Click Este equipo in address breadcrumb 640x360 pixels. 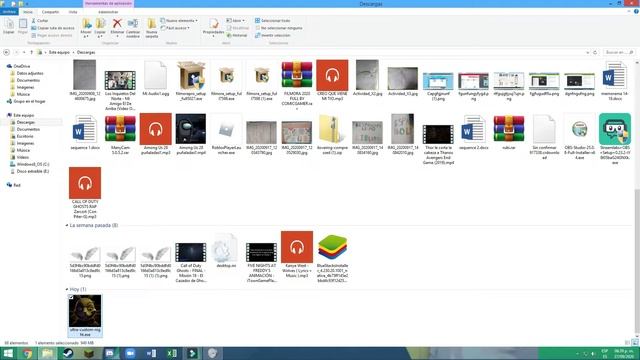pos(59,52)
